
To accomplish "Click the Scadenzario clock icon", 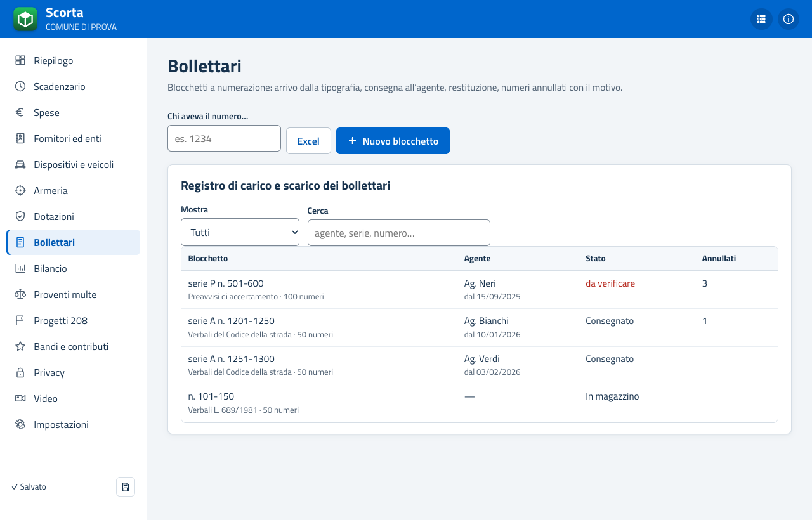I will click(x=20, y=87).
